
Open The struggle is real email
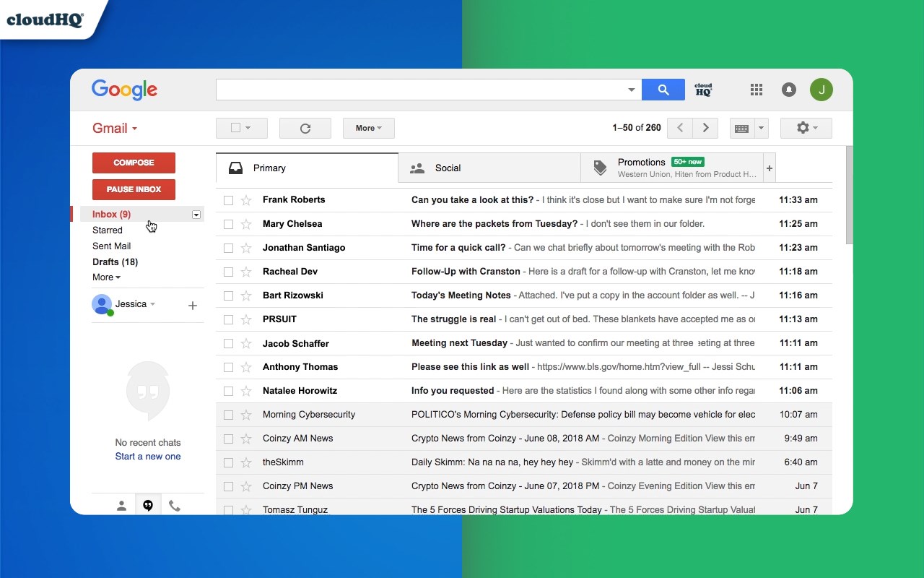click(524, 319)
